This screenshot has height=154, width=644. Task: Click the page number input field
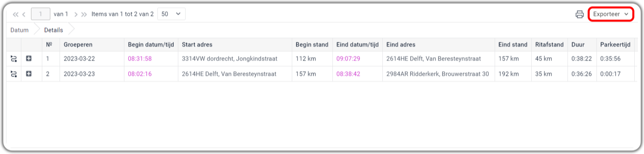41,14
